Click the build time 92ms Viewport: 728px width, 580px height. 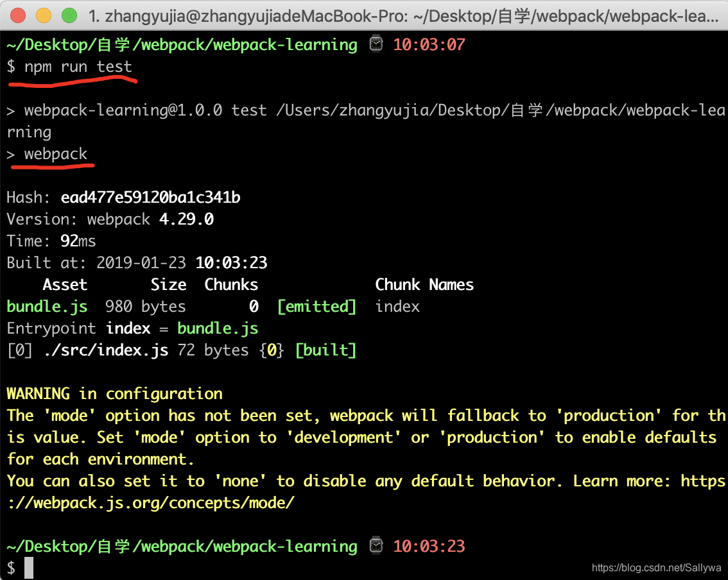click(78, 241)
